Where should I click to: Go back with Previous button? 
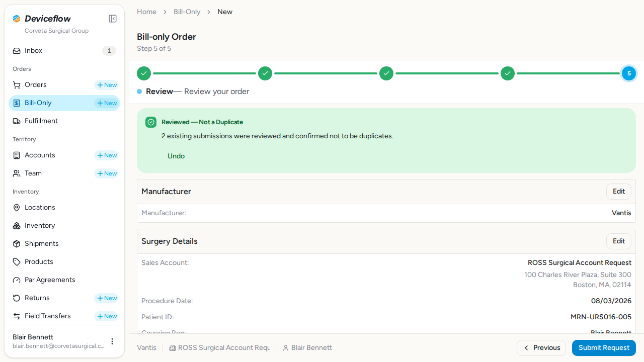click(541, 348)
